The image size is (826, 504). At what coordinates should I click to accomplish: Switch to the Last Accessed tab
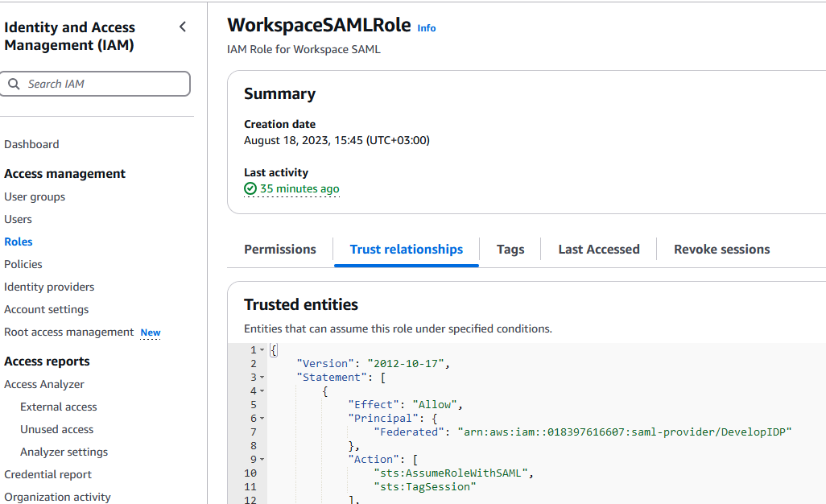click(598, 250)
